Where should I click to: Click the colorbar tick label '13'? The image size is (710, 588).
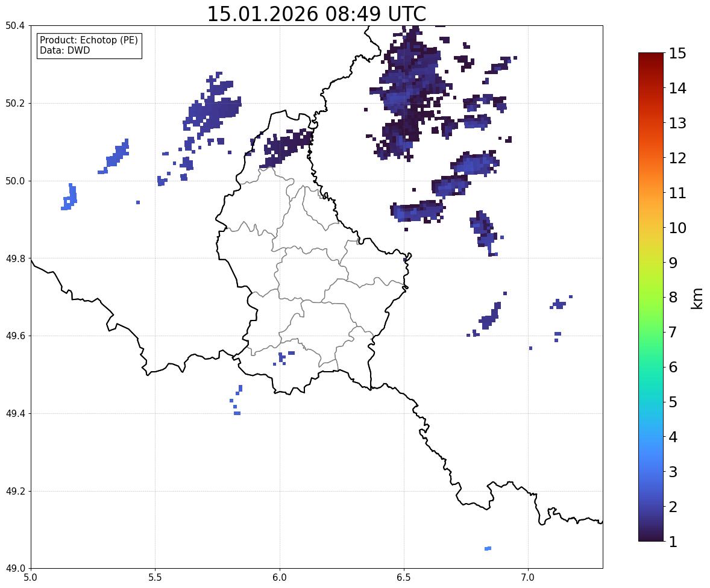coord(677,123)
